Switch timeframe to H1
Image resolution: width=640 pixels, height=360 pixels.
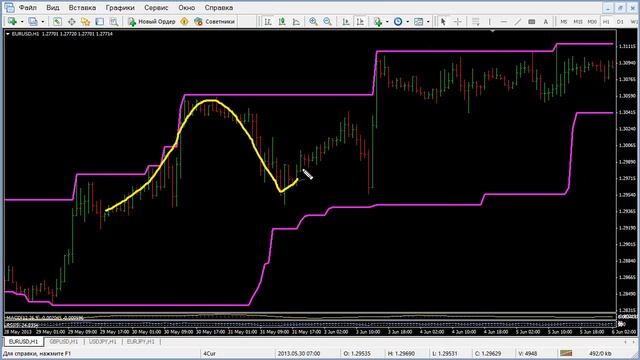(x=607, y=22)
